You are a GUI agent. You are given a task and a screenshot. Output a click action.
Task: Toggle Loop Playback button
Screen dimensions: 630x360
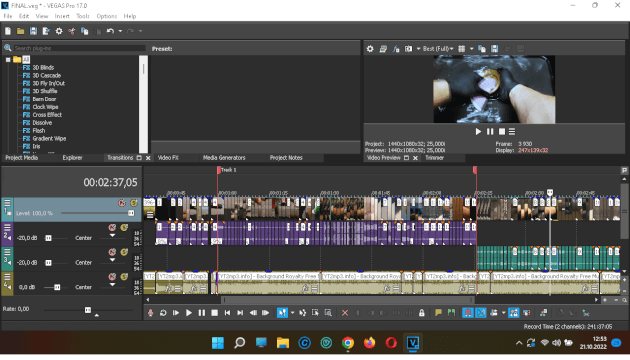[163, 313]
